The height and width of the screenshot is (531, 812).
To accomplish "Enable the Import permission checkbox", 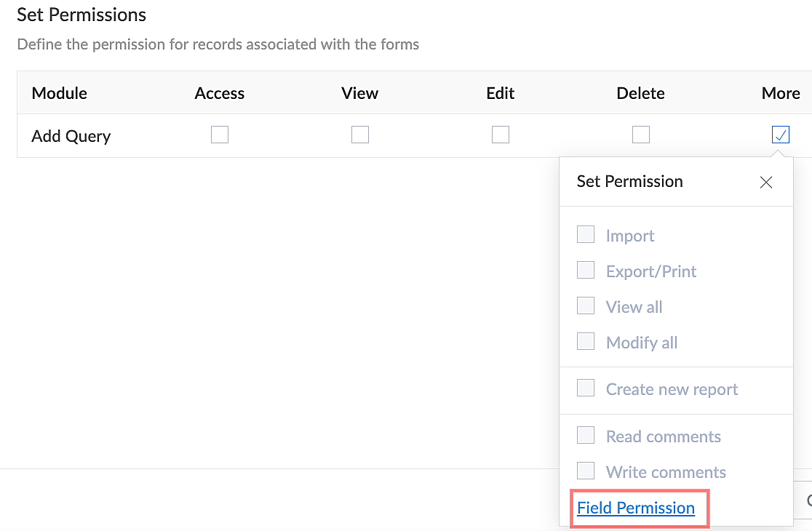I will (586, 234).
